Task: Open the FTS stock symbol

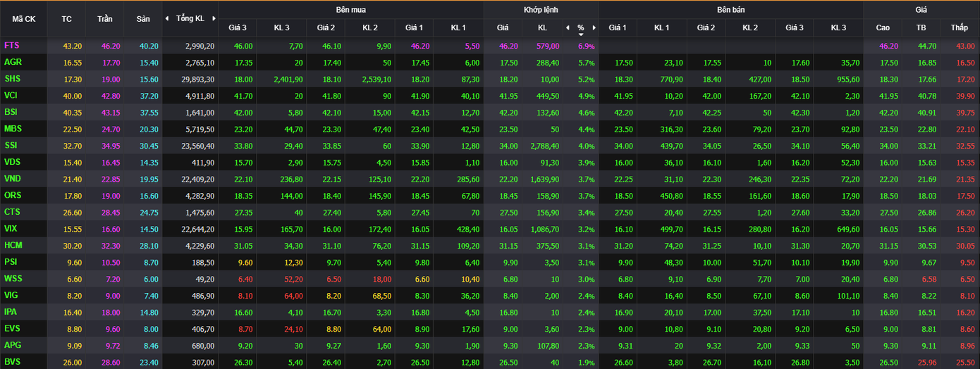Action: click(x=11, y=46)
